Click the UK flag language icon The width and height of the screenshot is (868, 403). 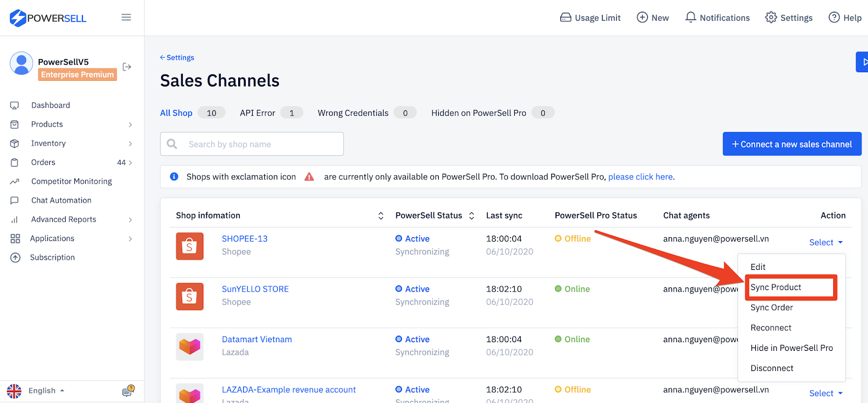14,391
